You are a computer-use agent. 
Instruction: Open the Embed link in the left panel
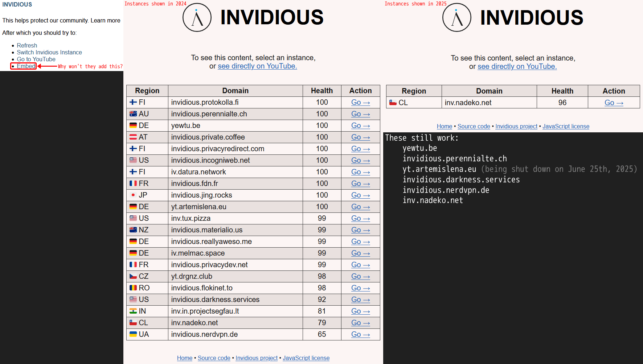coord(26,66)
